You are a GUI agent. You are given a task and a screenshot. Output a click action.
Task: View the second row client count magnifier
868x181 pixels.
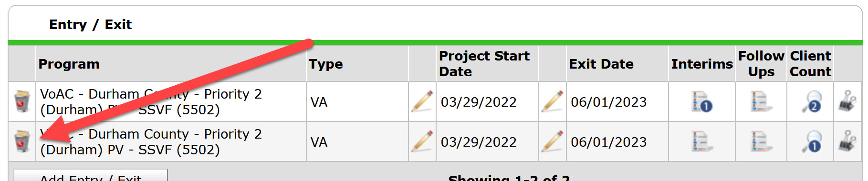(812, 141)
